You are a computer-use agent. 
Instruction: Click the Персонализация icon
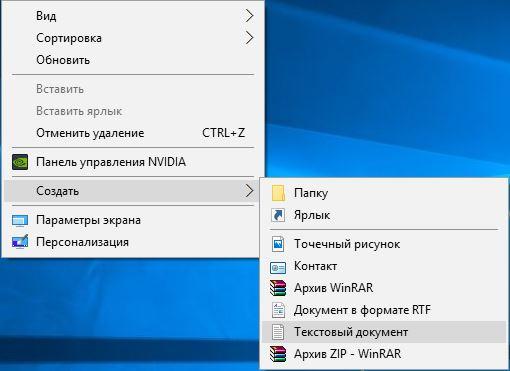20,242
